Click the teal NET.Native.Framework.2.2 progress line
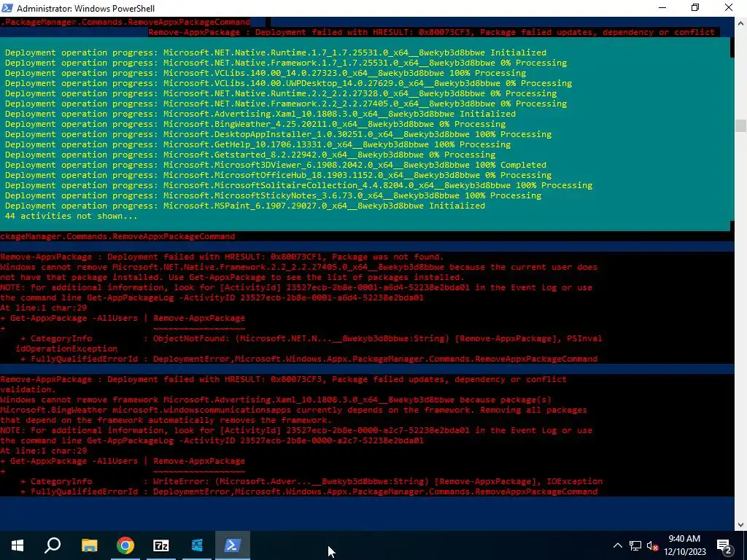 (x=286, y=104)
